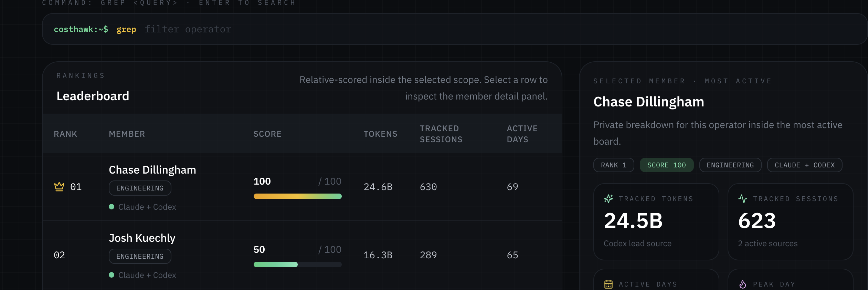This screenshot has width=868, height=290.
Task: Click the ACTIVE DAYS column header
Action: point(522,134)
